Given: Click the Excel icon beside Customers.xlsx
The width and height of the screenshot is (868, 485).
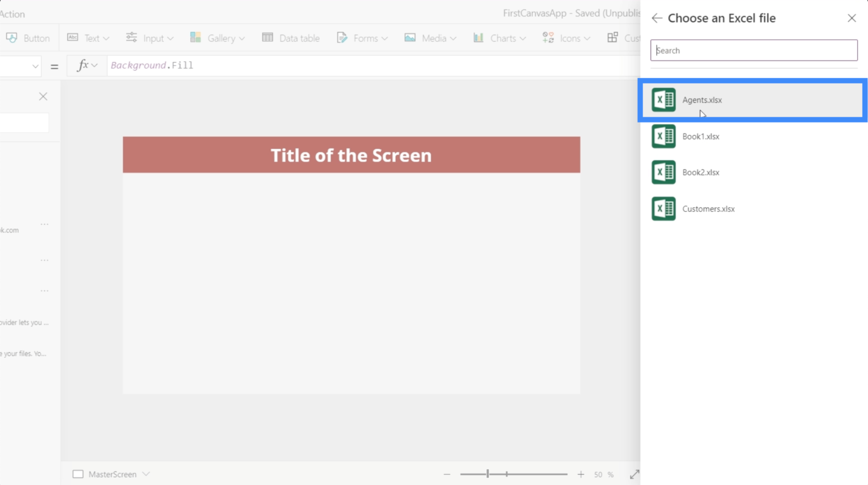Looking at the screenshot, I should click(x=663, y=209).
